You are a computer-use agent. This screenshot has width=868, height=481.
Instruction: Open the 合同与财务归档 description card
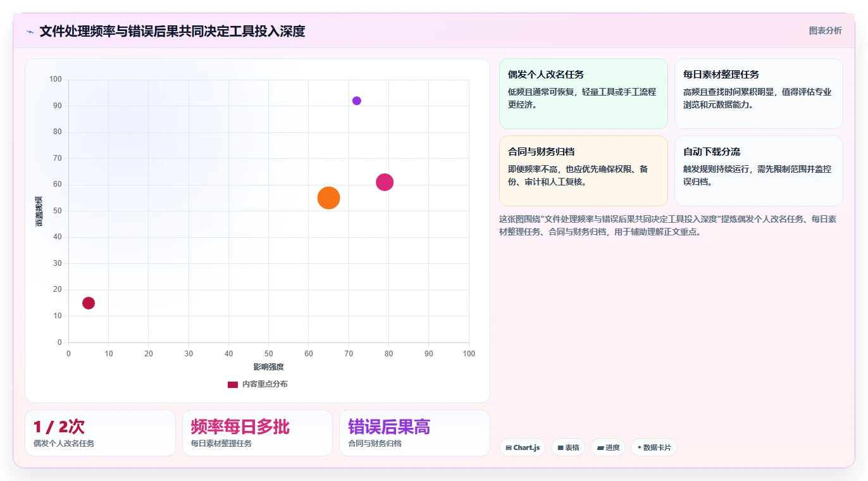coord(583,171)
